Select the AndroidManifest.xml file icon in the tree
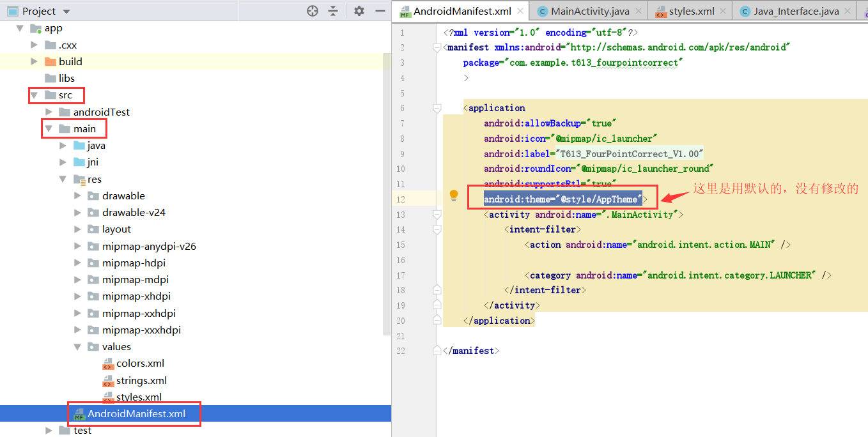 coord(79,413)
